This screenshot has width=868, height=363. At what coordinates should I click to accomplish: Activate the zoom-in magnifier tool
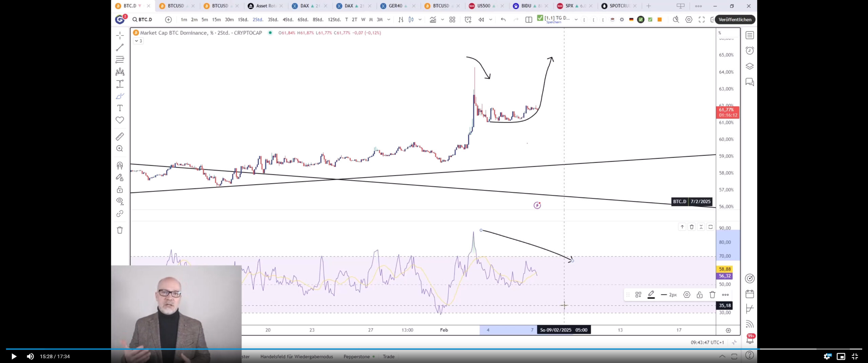[120, 148]
